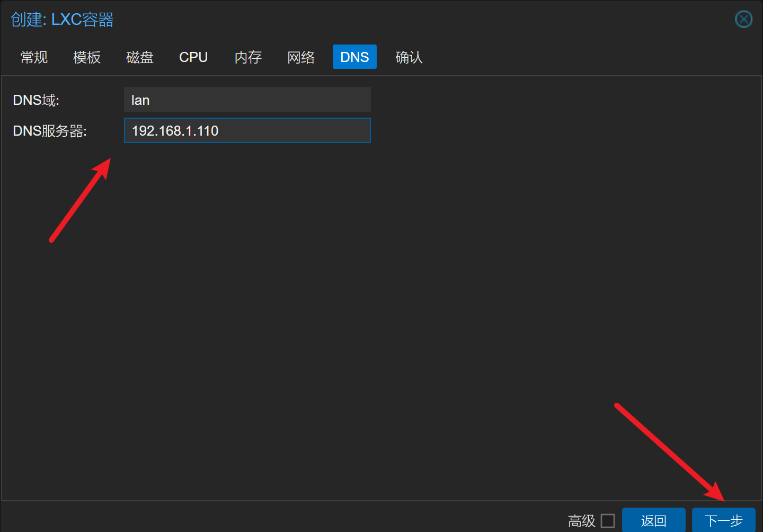
Task: Click the DNS服务器 label
Action: pyautogui.click(x=50, y=131)
